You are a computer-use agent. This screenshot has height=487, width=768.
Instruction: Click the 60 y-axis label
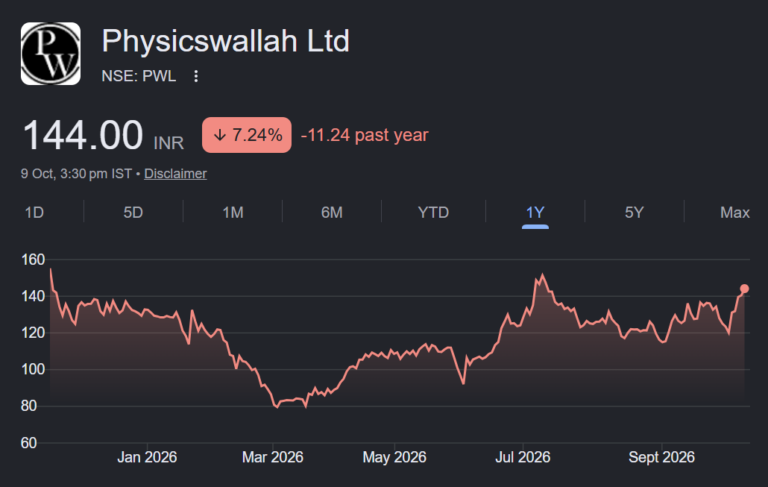click(29, 443)
